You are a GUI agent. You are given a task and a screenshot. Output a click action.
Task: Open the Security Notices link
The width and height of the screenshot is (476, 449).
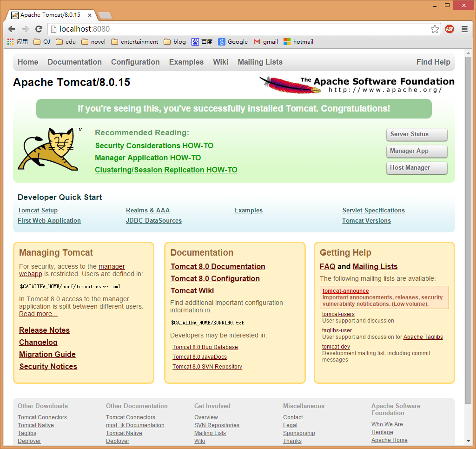click(x=48, y=366)
